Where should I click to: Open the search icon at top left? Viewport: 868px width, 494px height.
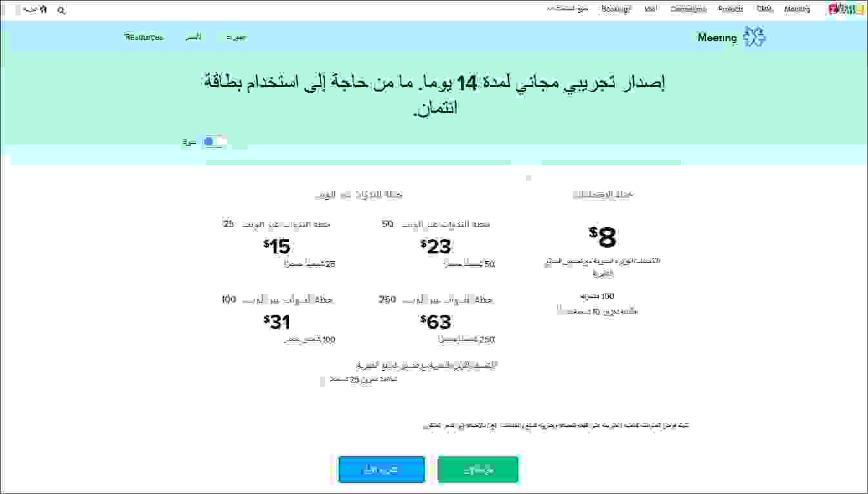pos(61,10)
